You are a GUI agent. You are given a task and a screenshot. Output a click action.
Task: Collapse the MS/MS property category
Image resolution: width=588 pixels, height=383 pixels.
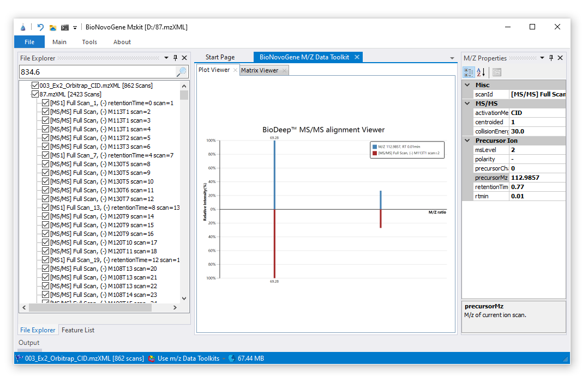[x=467, y=104]
